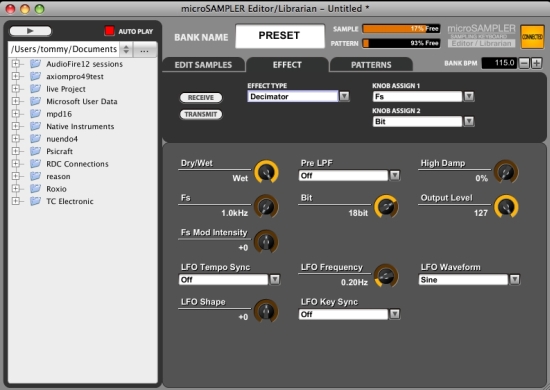This screenshot has height=390, width=550.
Task: Select the Native Instruments folder name
Action: (80, 126)
